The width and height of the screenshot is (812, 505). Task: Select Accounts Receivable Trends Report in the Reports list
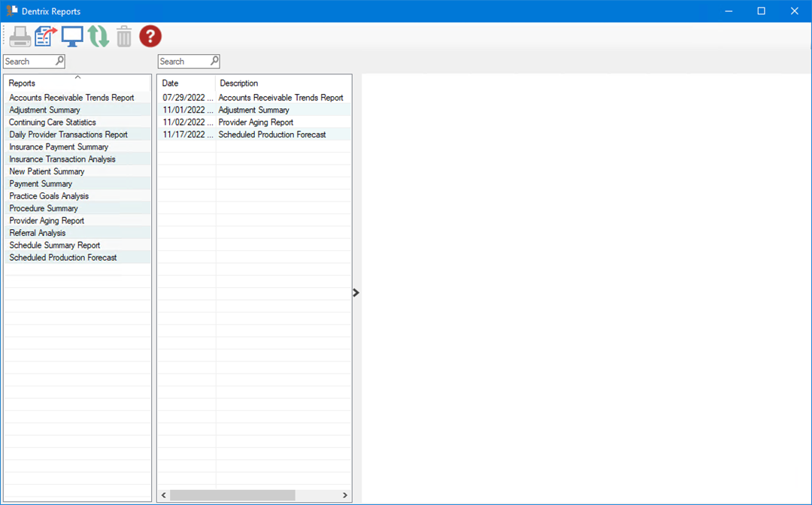click(71, 98)
